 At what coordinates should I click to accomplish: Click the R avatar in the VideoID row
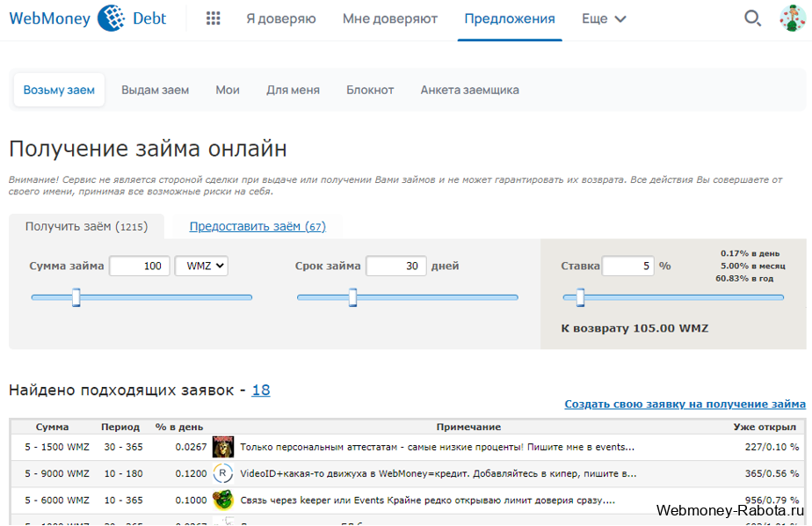222,473
